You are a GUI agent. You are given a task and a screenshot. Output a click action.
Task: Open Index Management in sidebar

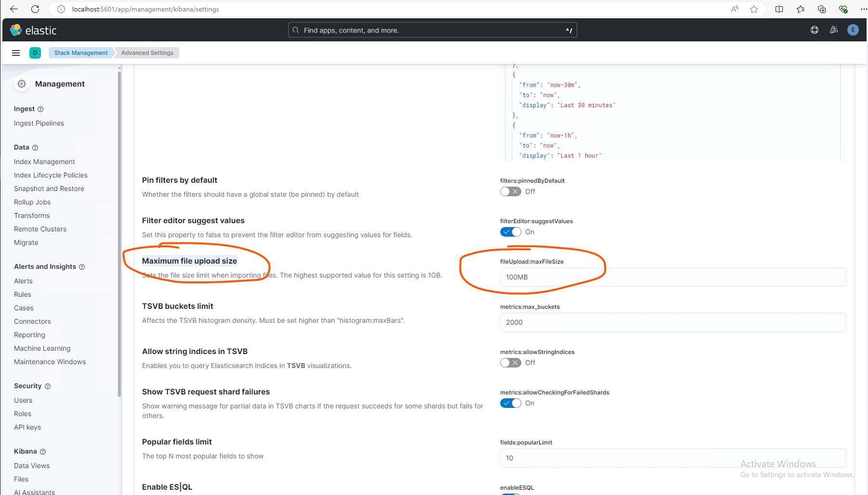pos(44,162)
